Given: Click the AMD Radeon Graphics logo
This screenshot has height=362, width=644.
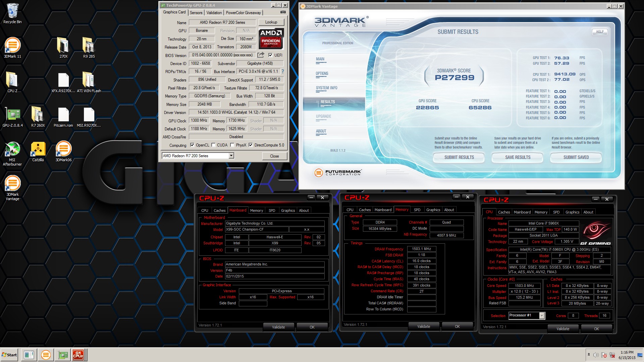Looking at the screenshot, I should (x=271, y=39).
